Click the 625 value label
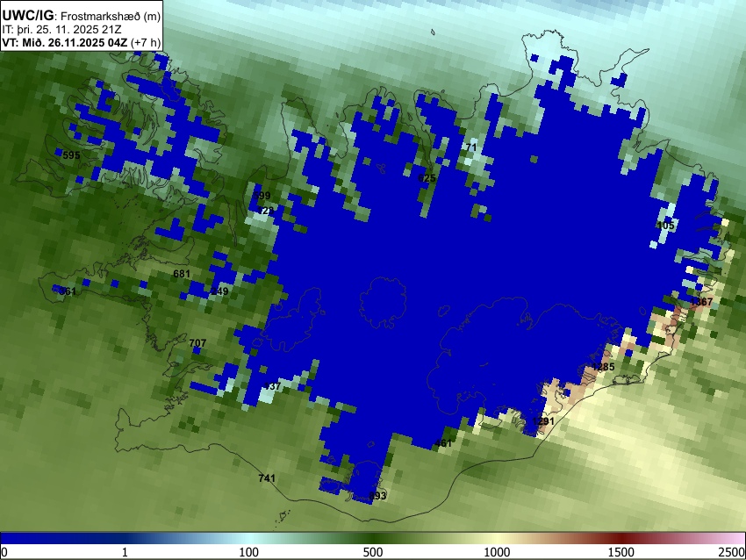This screenshot has width=746, height=560. point(427,178)
